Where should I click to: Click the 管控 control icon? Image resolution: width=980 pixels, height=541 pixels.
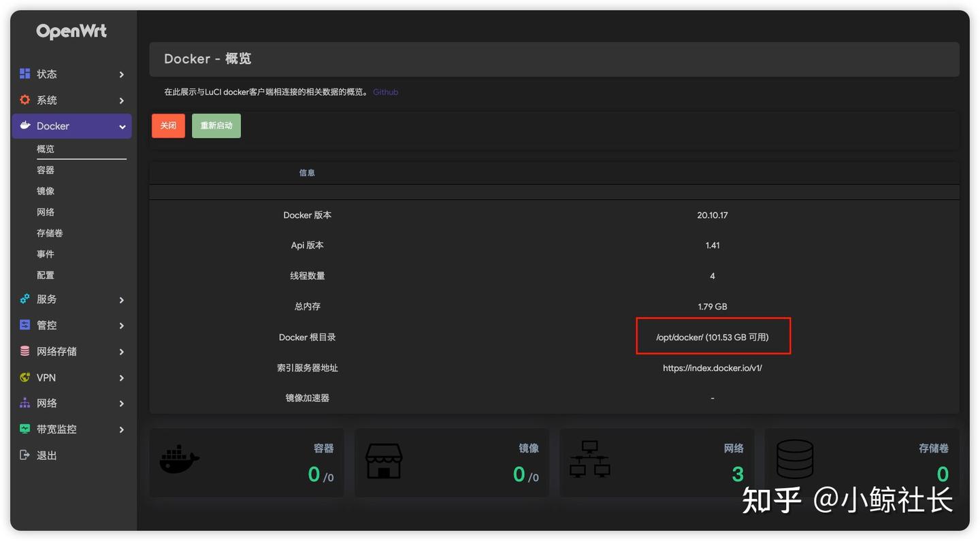click(25, 325)
